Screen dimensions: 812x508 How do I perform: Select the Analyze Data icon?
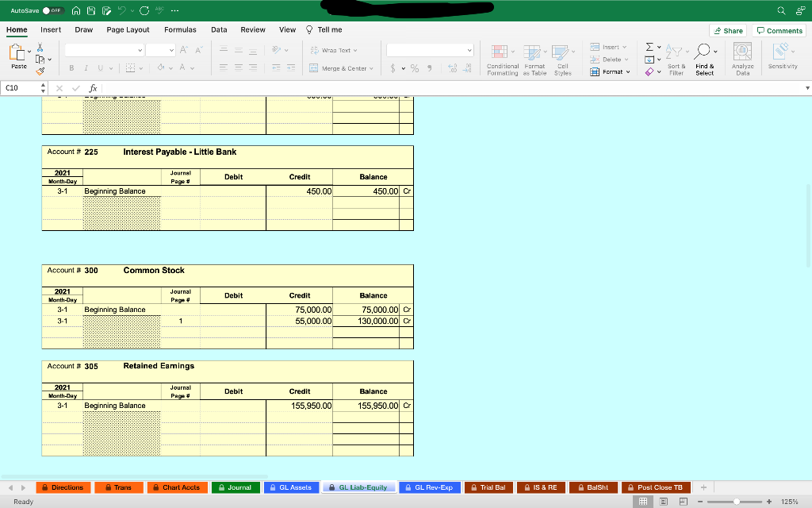coord(742,52)
